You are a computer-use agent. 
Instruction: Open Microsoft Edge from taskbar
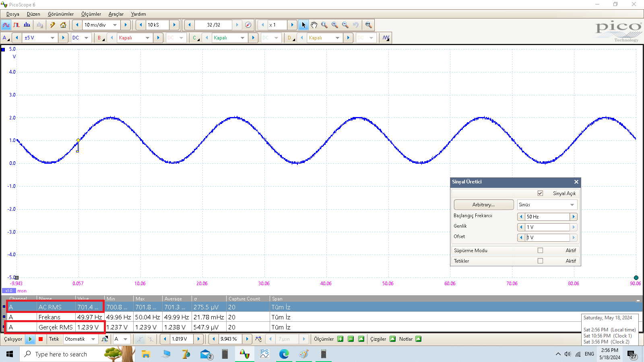284,354
